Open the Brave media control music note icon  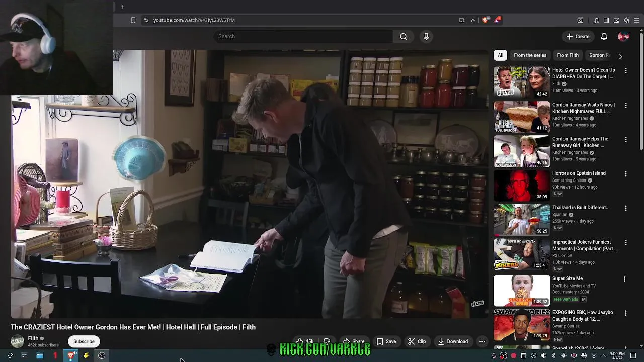click(596, 20)
